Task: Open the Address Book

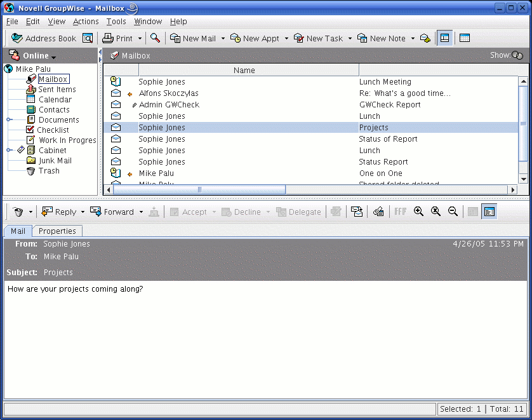Action: tap(43, 38)
